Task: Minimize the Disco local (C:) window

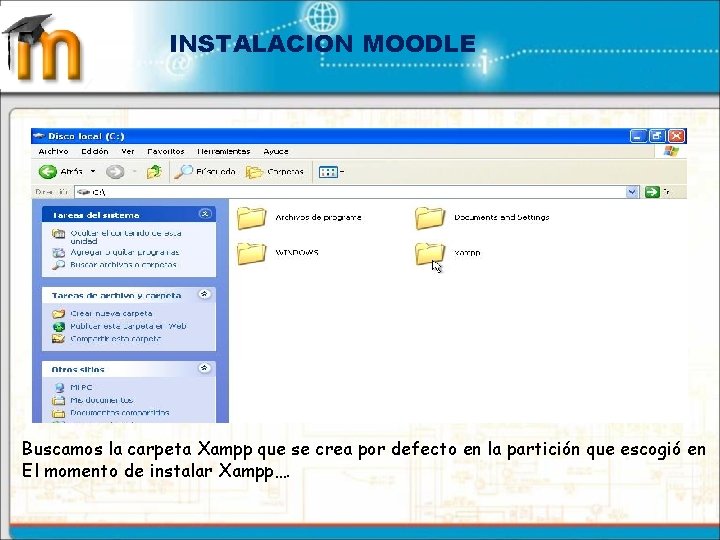Action: tap(638, 136)
